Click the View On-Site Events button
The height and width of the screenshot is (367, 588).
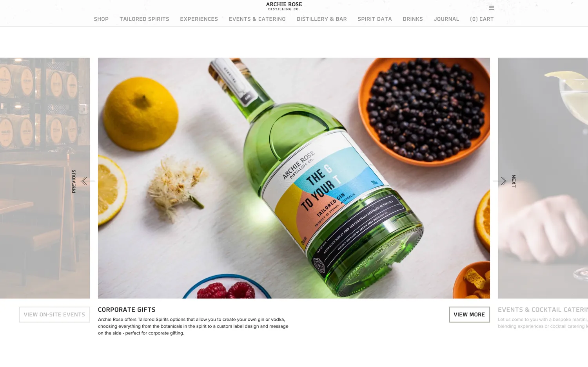tap(54, 315)
